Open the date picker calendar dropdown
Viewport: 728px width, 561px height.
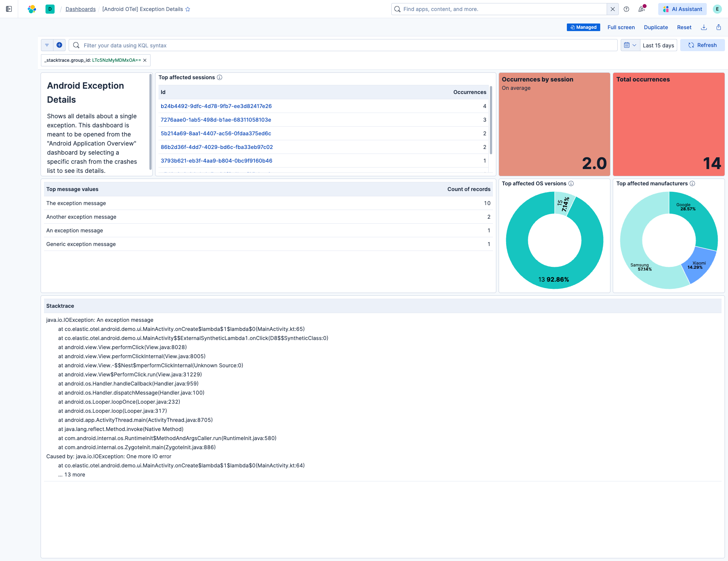coord(630,45)
